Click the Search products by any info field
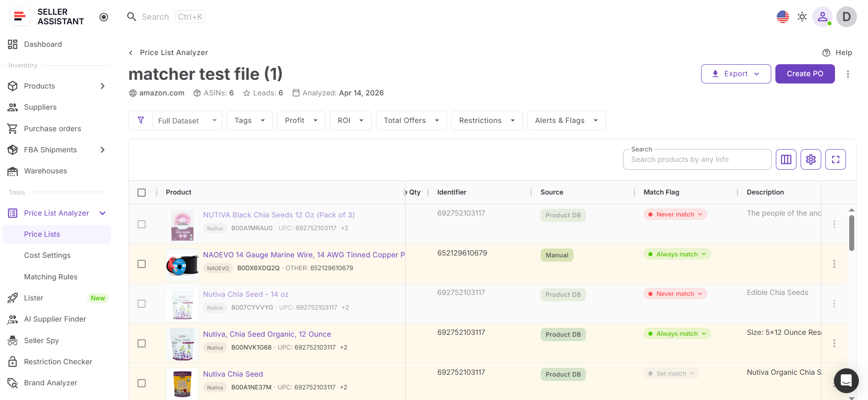Screen dimensions: 868x400 point(697,159)
